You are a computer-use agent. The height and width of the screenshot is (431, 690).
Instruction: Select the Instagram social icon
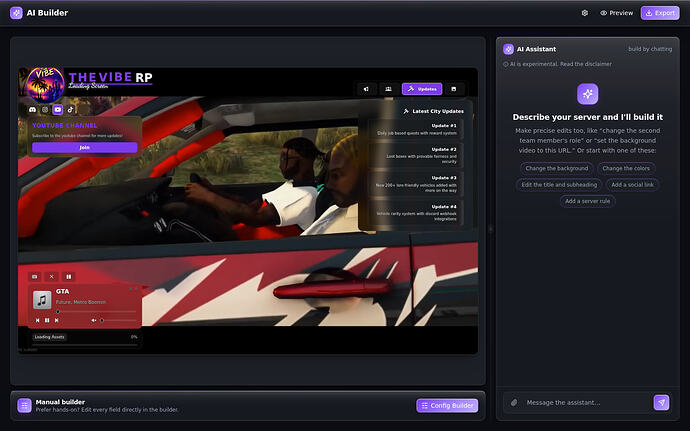(x=45, y=110)
